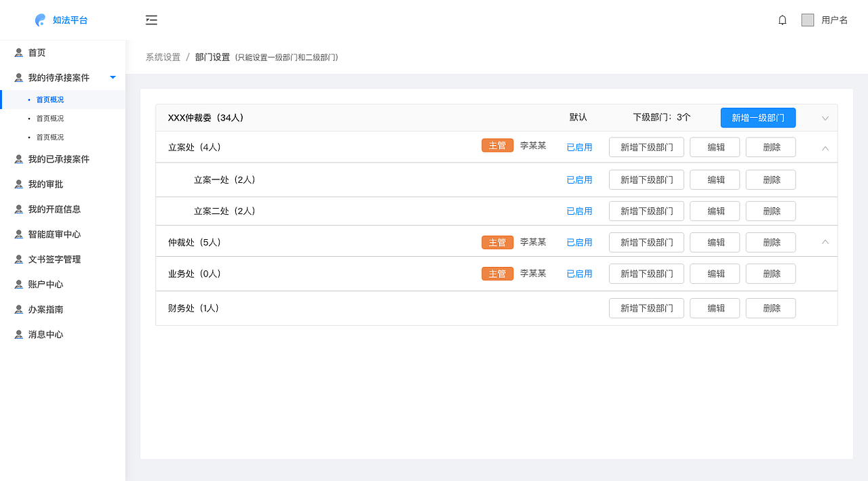Image resolution: width=868 pixels, height=481 pixels.
Task: Click the icon beside 首页 in sidebar
Action: (19, 53)
